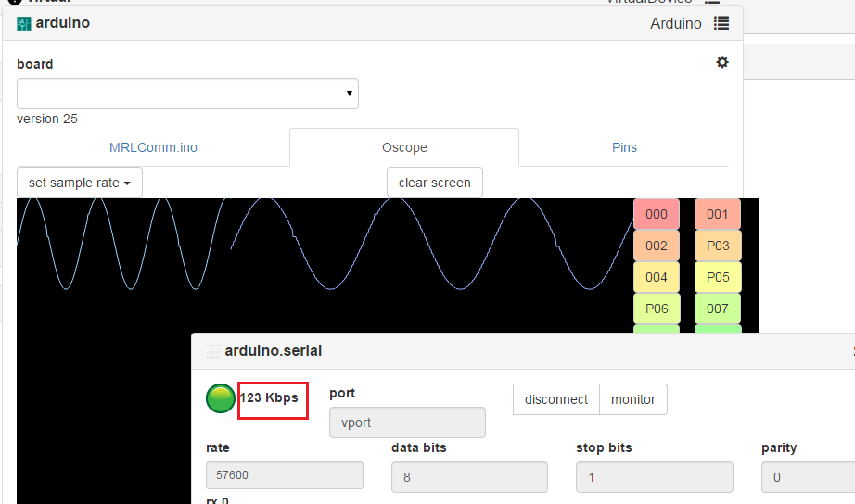The image size is (855, 504).
Task: Click the disconnect button
Action: [556, 399]
